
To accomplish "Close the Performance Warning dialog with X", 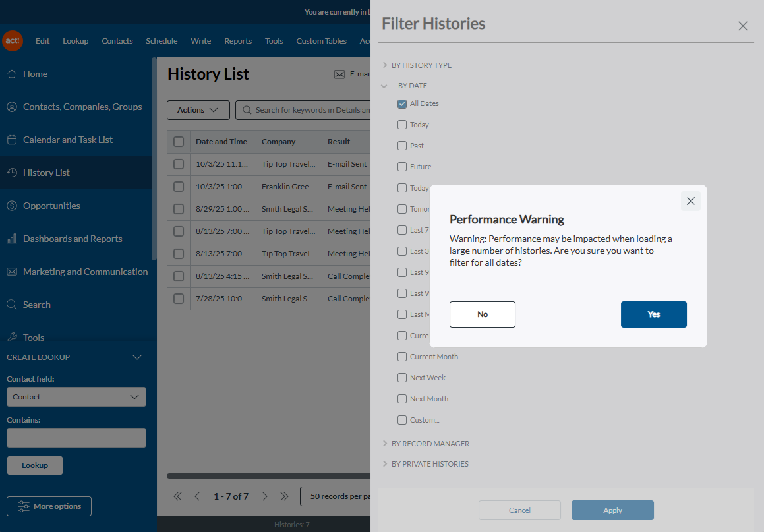I will [690, 201].
